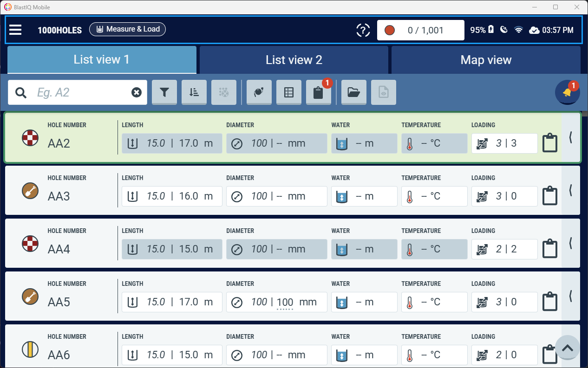Open AA5 clipboard notes icon
This screenshot has height=368, width=588.
550,302
